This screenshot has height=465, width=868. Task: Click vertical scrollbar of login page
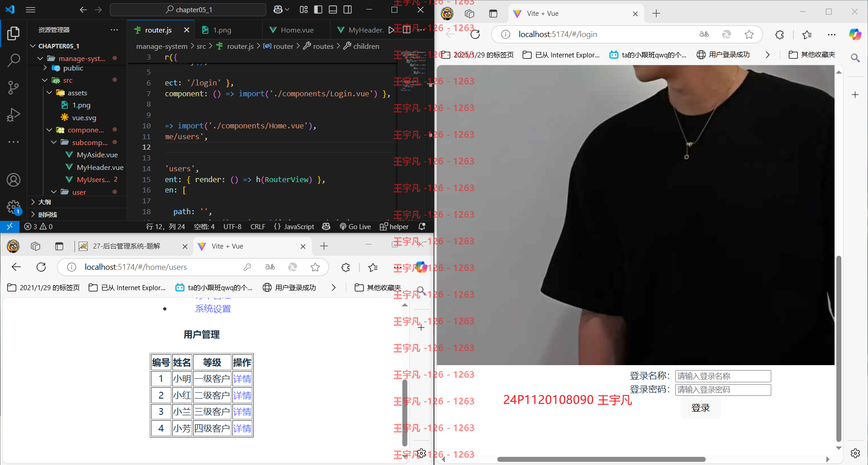tap(839, 348)
